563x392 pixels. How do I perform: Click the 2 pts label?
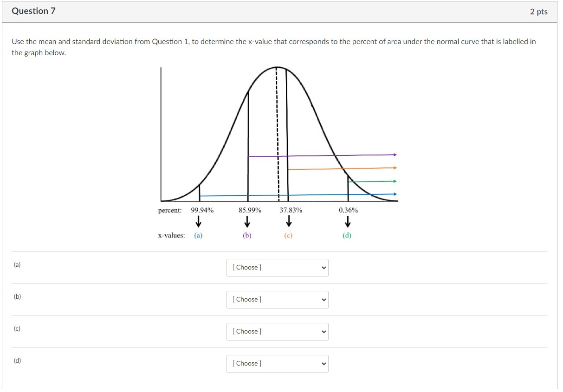click(539, 11)
